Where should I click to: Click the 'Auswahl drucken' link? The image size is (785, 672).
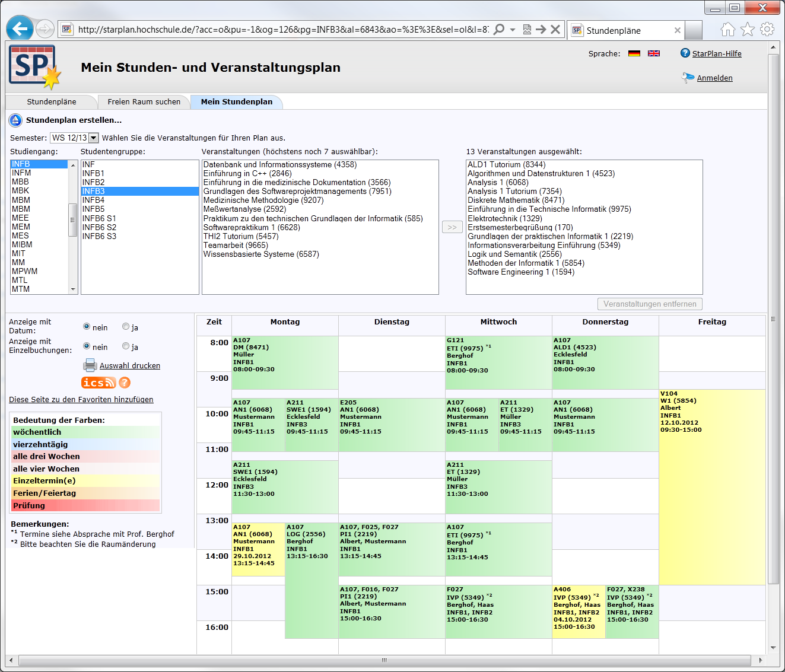tap(130, 365)
